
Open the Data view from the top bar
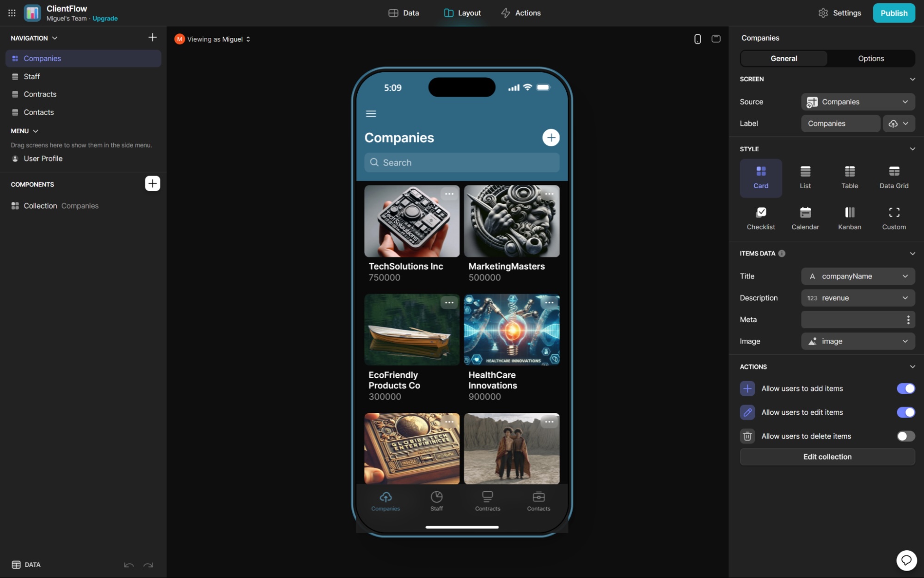pyautogui.click(x=403, y=12)
